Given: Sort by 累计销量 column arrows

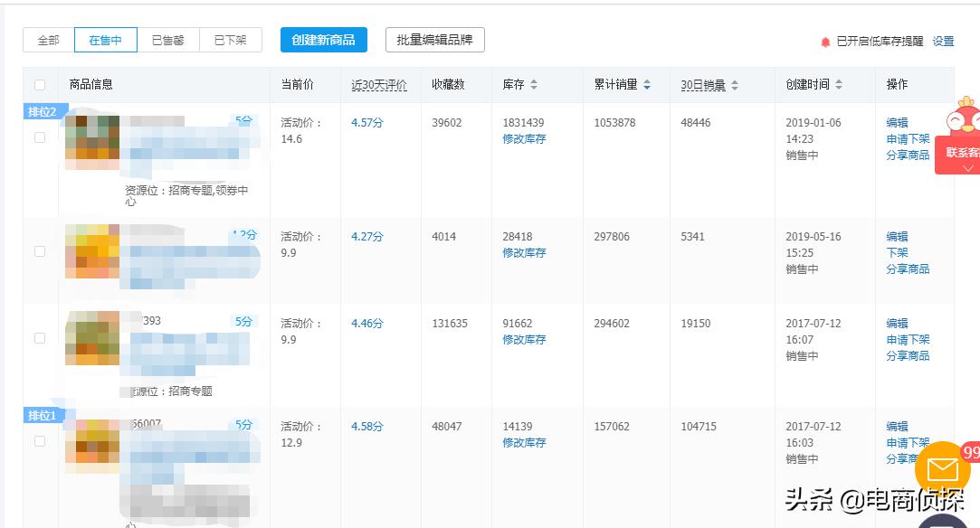Looking at the screenshot, I should 647,85.
